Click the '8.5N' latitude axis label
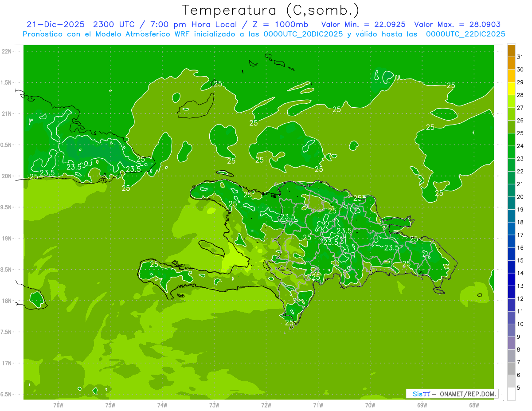The image size is (532, 411). 7,270
